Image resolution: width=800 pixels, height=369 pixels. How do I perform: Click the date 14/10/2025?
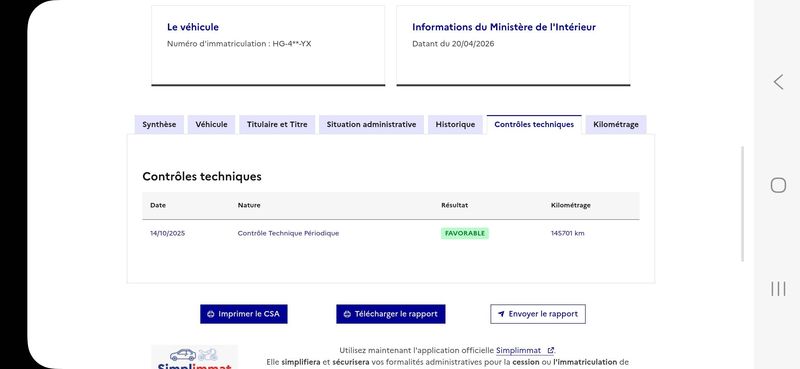pos(167,233)
